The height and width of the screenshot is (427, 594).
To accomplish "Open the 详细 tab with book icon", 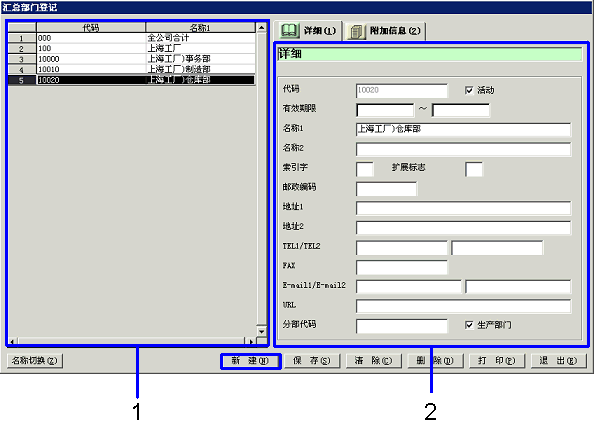I will [x=308, y=31].
